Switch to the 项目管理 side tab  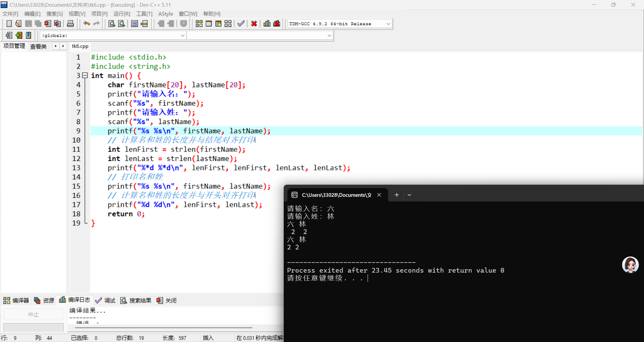tap(14, 46)
